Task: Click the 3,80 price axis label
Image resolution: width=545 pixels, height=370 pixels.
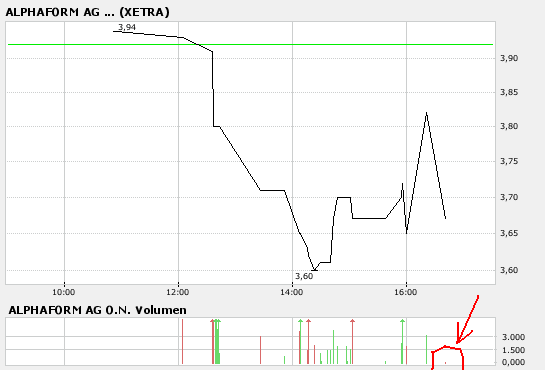Action: (x=509, y=126)
